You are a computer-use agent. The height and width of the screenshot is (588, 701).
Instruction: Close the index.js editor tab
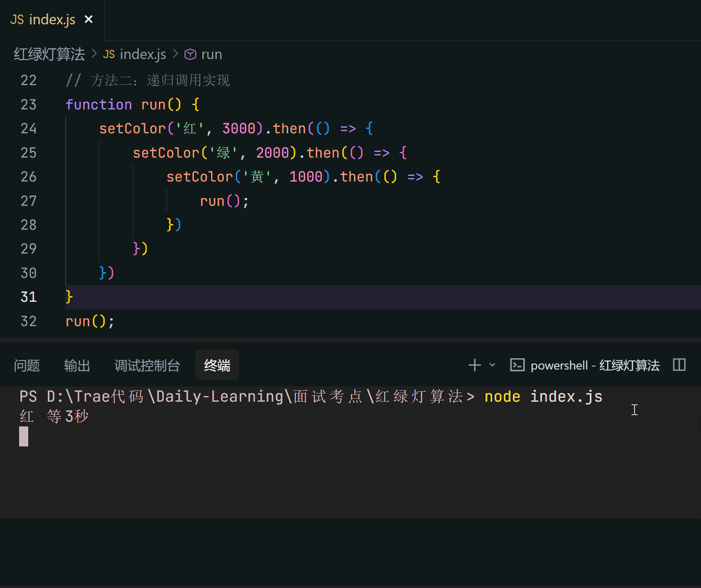(x=89, y=19)
